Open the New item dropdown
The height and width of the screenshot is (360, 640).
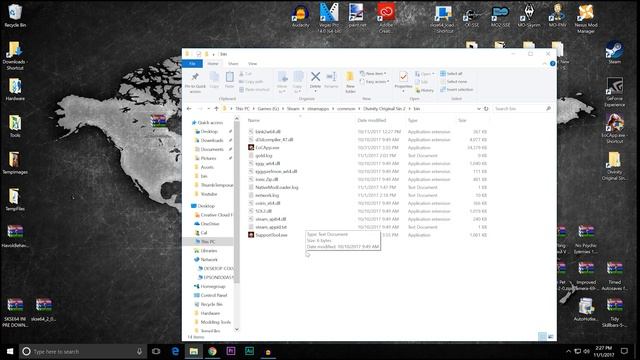coord(373,73)
